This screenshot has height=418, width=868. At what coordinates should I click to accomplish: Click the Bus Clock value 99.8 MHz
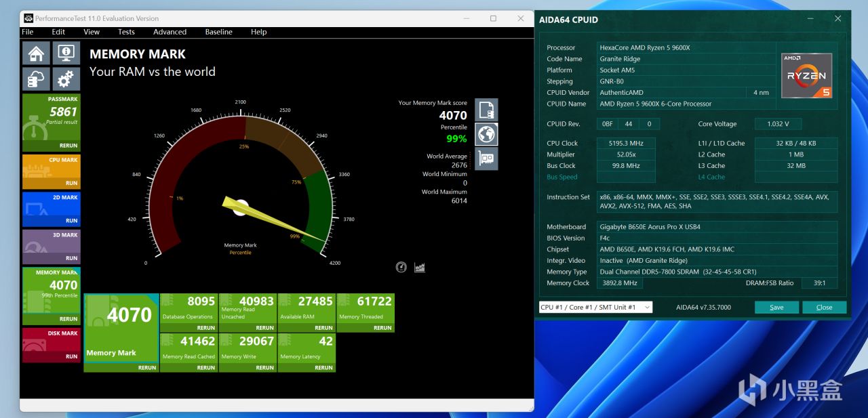tap(626, 165)
